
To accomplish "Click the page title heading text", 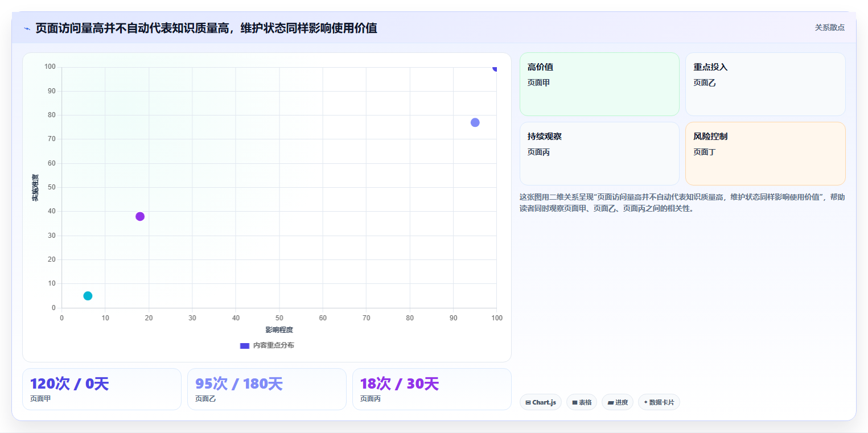I will click(206, 28).
